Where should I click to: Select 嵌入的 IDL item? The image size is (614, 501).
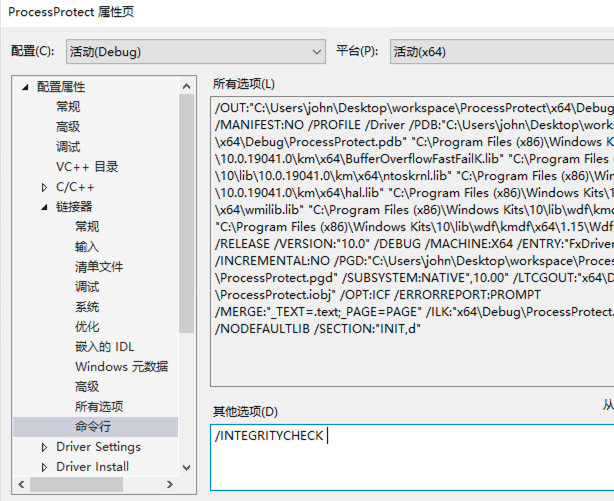click(104, 347)
